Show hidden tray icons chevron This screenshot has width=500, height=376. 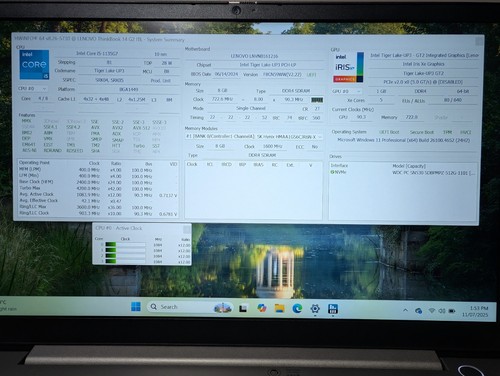click(405, 310)
